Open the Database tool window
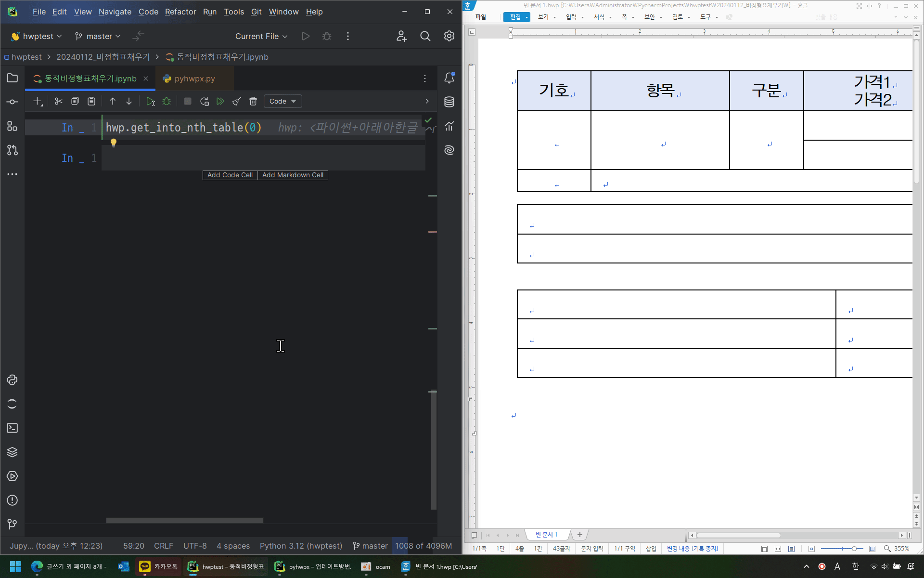Image resolution: width=924 pixels, height=578 pixels. point(449,102)
